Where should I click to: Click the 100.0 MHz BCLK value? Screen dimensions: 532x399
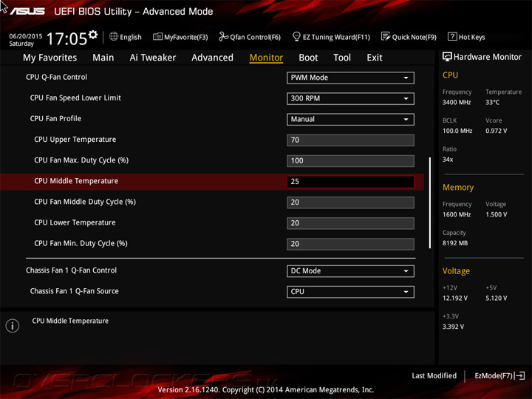click(x=457, y=131)
